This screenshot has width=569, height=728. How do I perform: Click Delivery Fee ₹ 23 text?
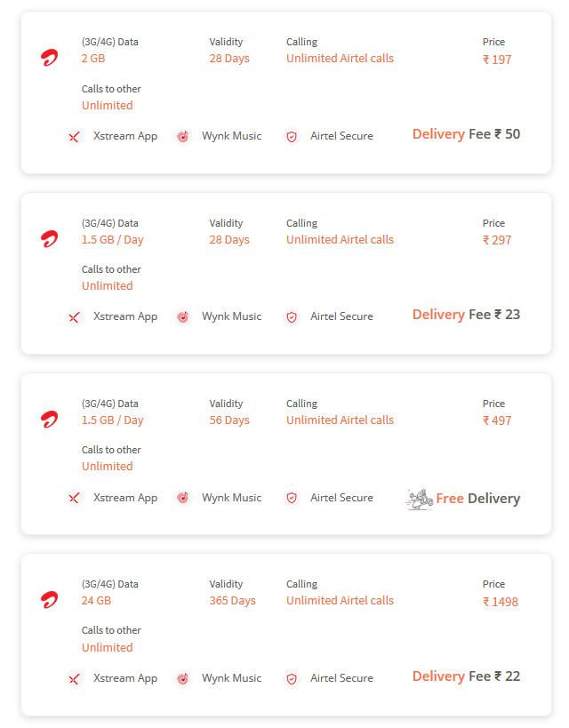point(467,315)
